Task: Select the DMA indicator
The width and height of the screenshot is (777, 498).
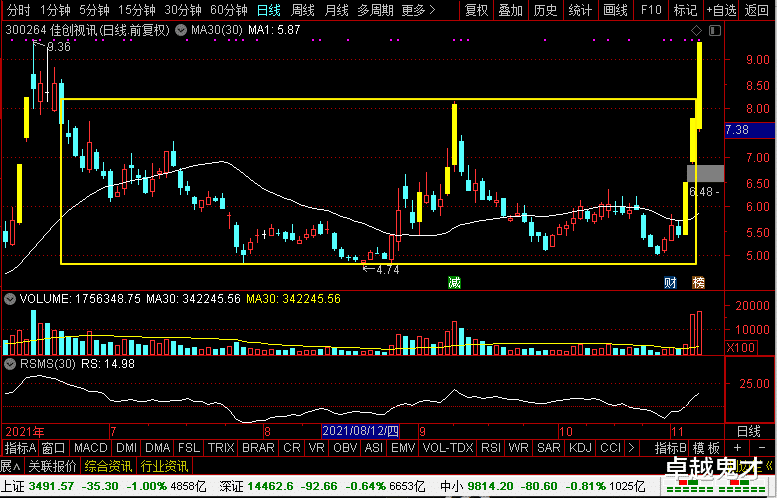Action: click(x=158, y=448)
